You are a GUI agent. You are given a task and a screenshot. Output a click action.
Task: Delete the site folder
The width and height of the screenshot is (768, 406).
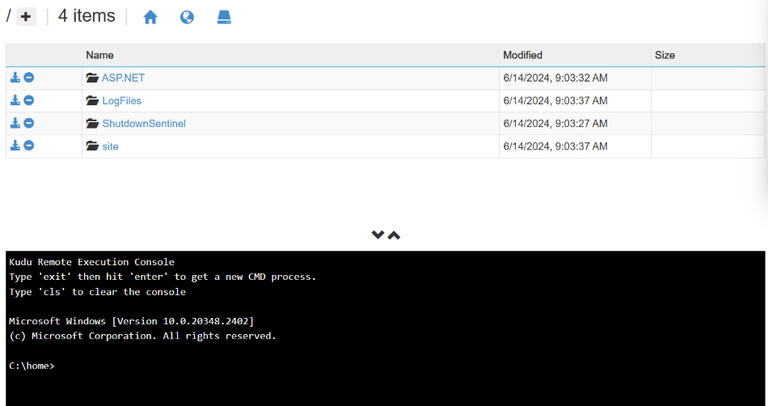pyautogui.click(x=29, y=146)
